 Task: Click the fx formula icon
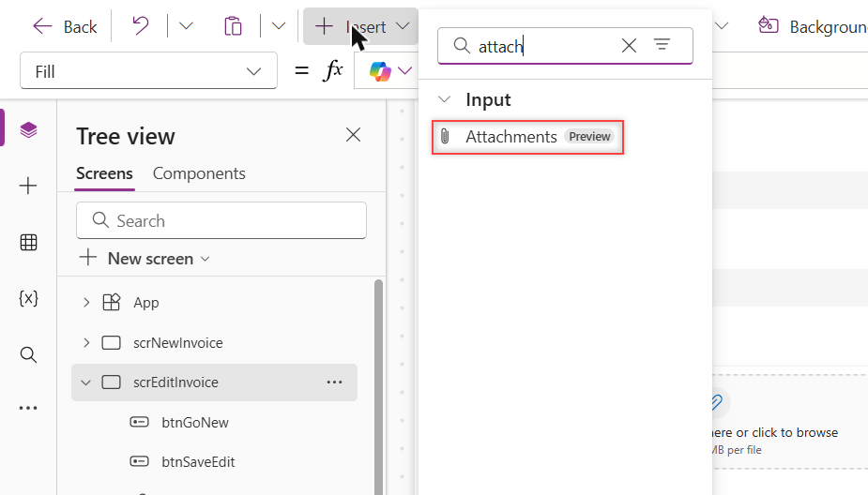pyautogui.click(x=333, y=71)
